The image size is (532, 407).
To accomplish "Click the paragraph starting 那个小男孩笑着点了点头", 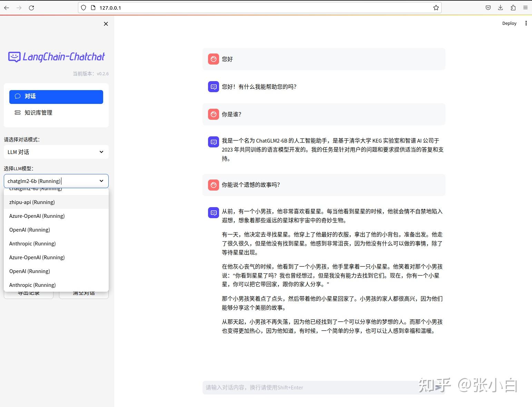I will click(332, 303).
